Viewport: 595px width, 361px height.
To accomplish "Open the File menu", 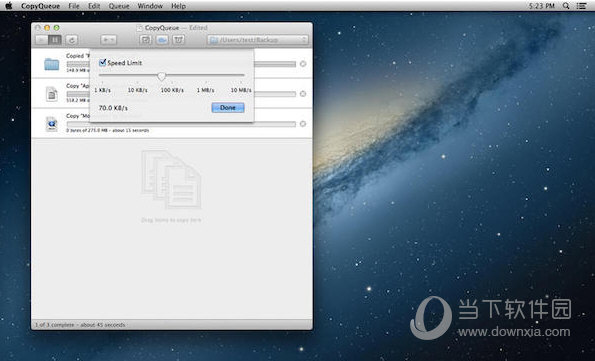I will coord(74,6).
